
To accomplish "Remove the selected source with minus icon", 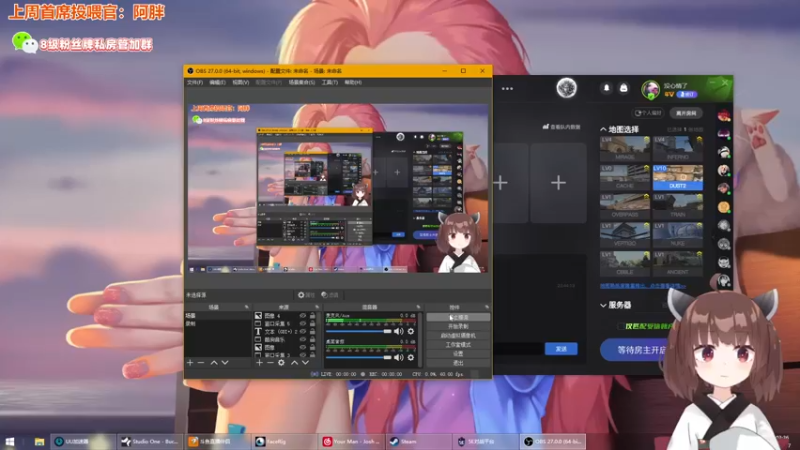I will [270, 362].
